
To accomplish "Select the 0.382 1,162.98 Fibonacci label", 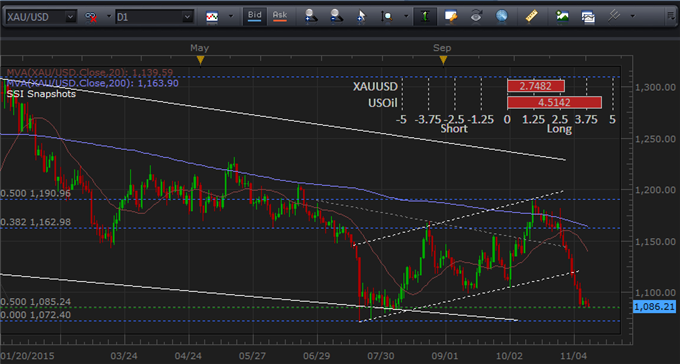I will (35, 222).
